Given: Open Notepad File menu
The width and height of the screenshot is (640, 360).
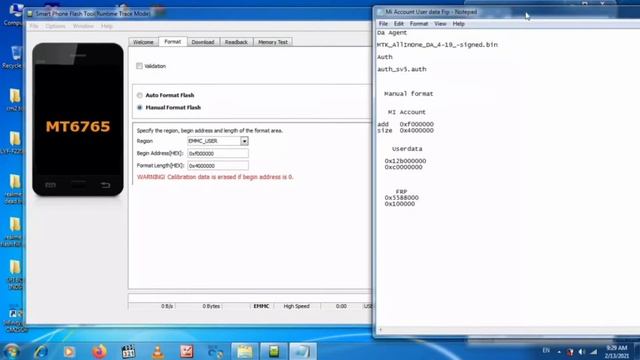Looking at the screenshot, I should 383,24.
